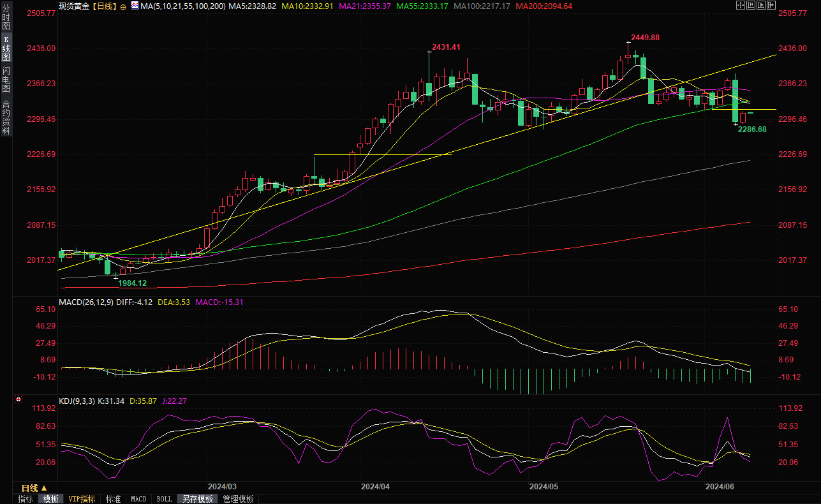Select the VIP指标 option
The height and width of the screenshot is (504, 821).
tap(82, 499)
